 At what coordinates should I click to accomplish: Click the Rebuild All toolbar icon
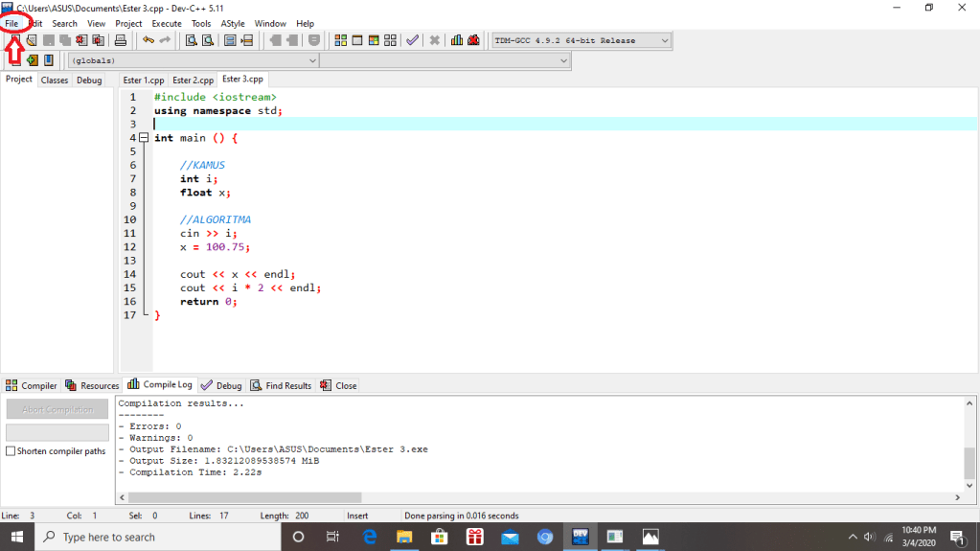(x=390, y=40)
